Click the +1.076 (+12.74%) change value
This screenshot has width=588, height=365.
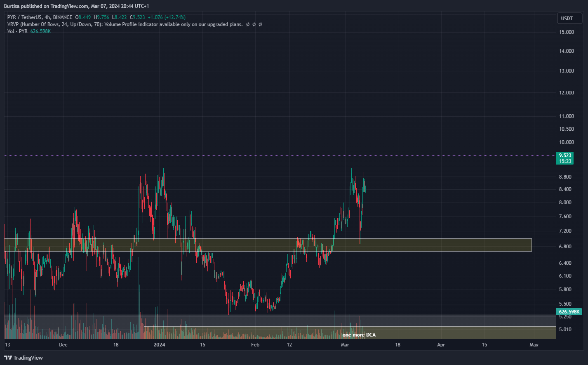point(167,17)
